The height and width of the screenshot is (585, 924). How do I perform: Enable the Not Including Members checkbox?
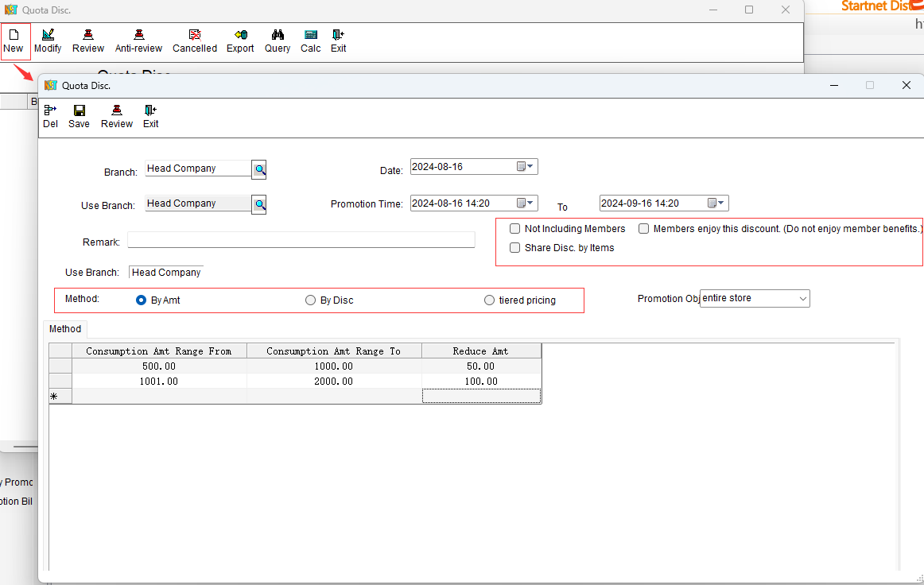[515, 229]
